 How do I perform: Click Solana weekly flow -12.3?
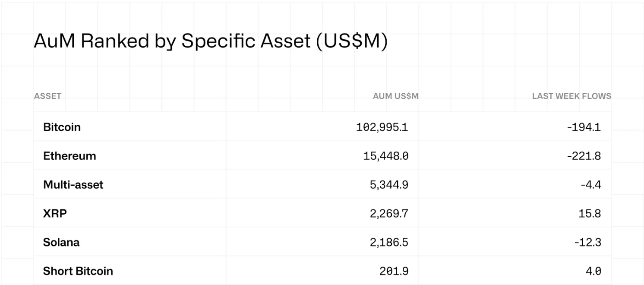point(587,242)
